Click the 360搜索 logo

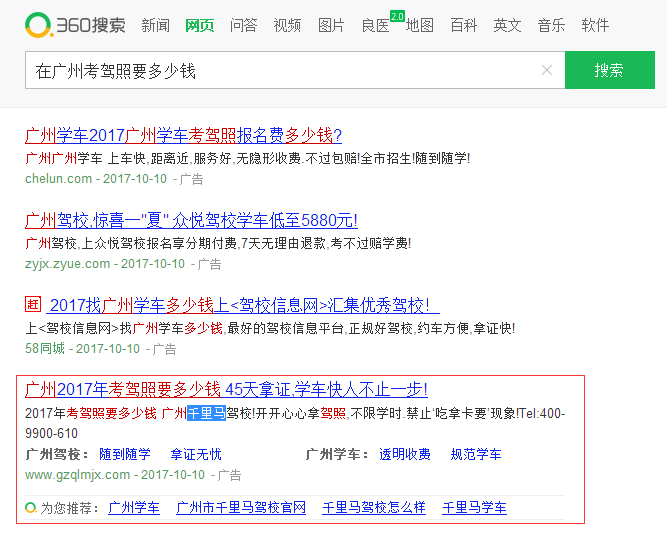pyautogui.click(x=75, y=25)
